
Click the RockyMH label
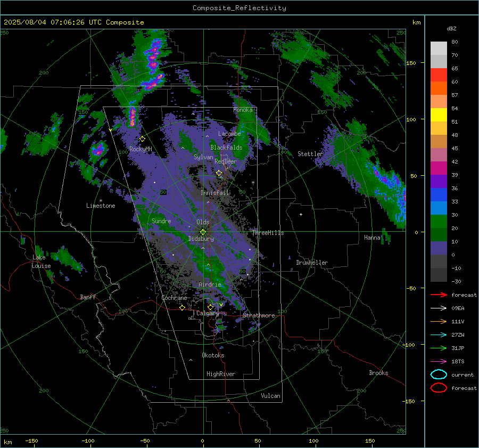coord(141,149)
